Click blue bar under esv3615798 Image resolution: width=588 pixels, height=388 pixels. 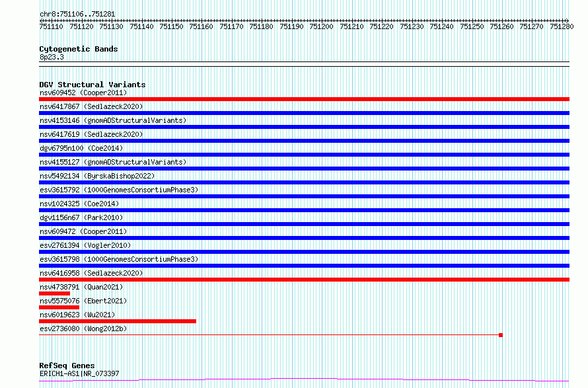tap(304, 266)
